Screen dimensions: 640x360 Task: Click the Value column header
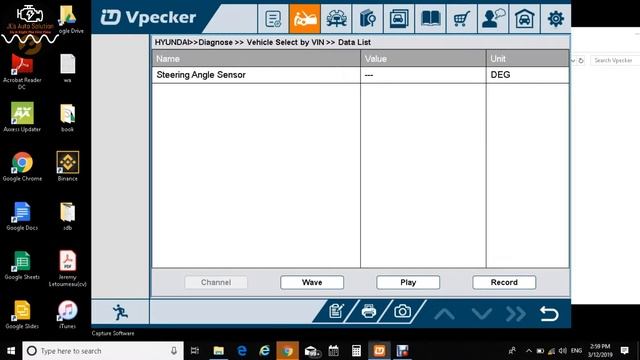(423, 59)
